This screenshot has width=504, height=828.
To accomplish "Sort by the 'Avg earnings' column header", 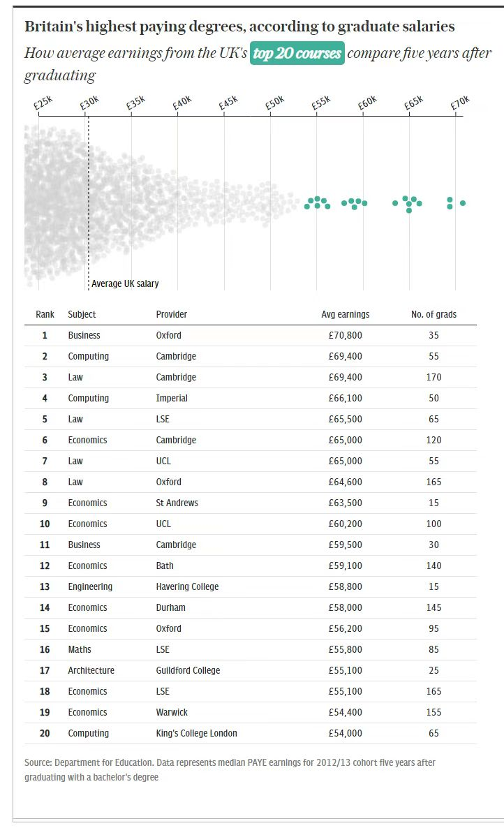I will pos(345,314).
